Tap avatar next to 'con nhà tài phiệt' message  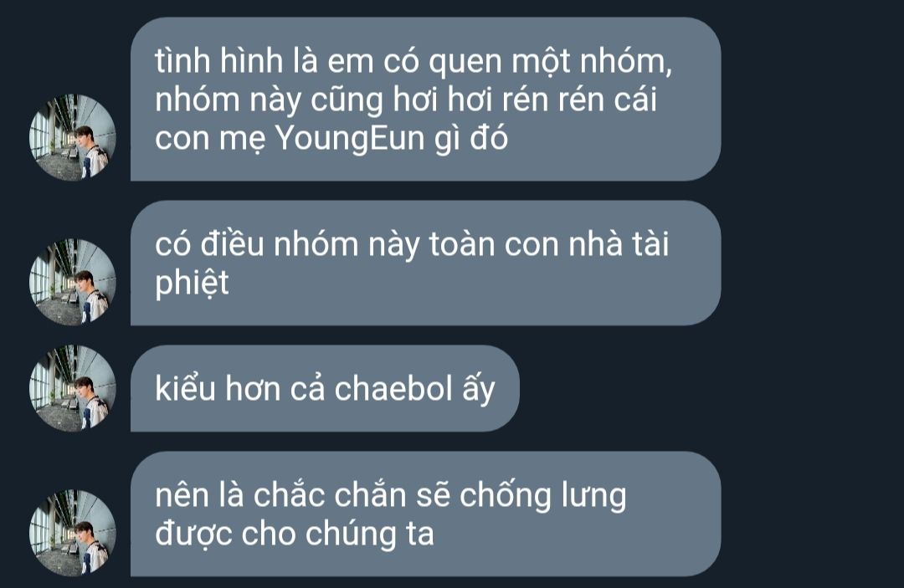coord(73,282)
